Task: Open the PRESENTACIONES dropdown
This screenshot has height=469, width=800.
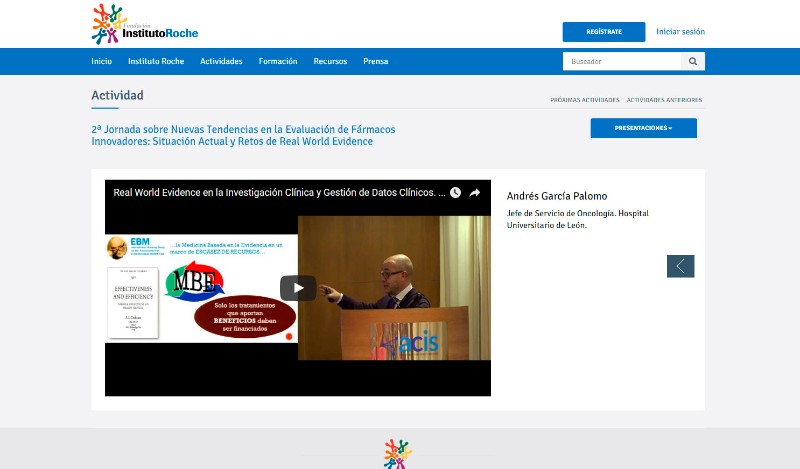Action: coord(643,128)
